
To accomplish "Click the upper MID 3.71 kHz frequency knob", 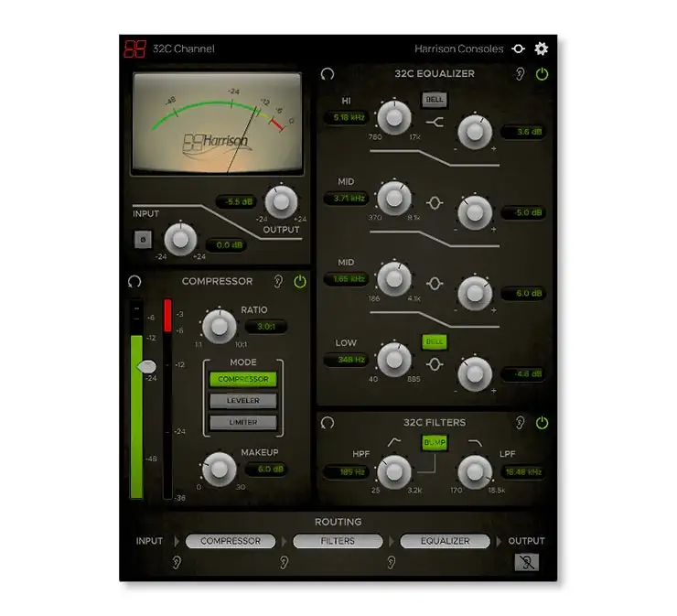I will (393, 199).
